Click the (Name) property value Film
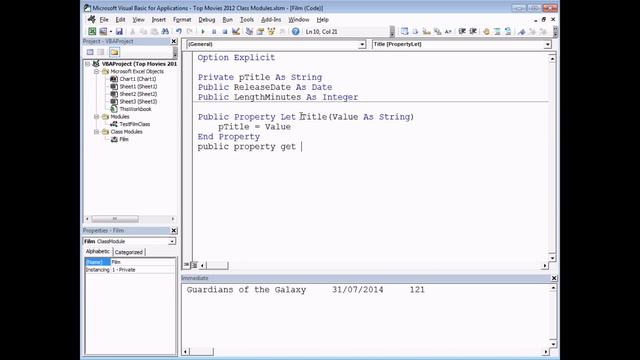Image resolution: width=640 pixels, height=360 pixels. tap(142, 262)
